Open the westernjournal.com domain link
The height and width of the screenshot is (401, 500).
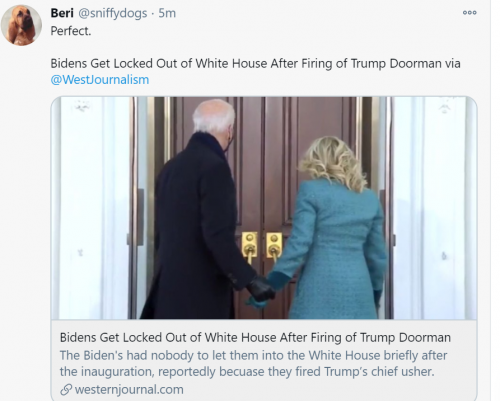pyautogui.click(x=129, y=389)
